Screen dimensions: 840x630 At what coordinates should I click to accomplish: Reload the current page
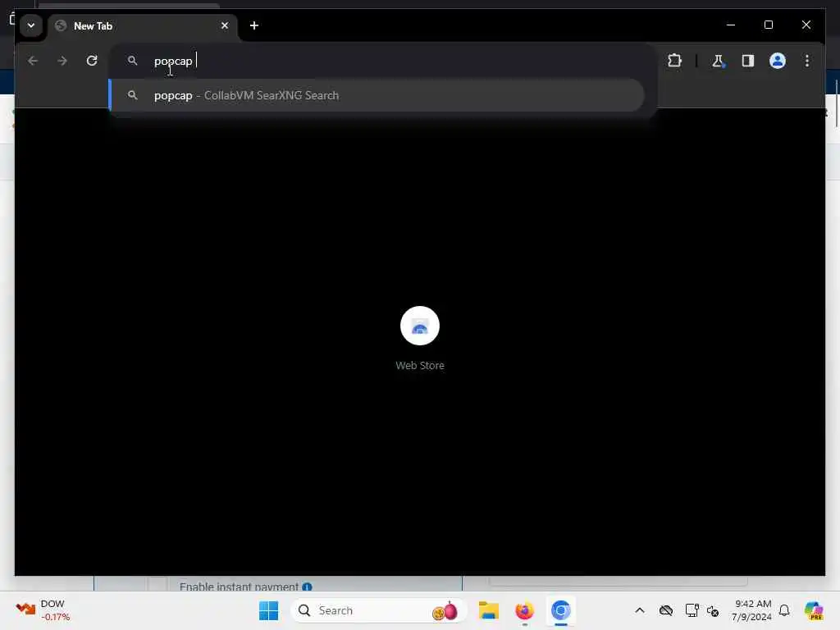point(92,61)
